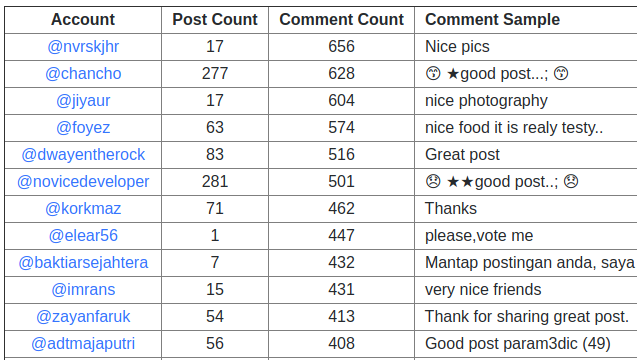Select the post count cell showing 281
This screenshot has width=637, height=360.
tap(215, 182)
